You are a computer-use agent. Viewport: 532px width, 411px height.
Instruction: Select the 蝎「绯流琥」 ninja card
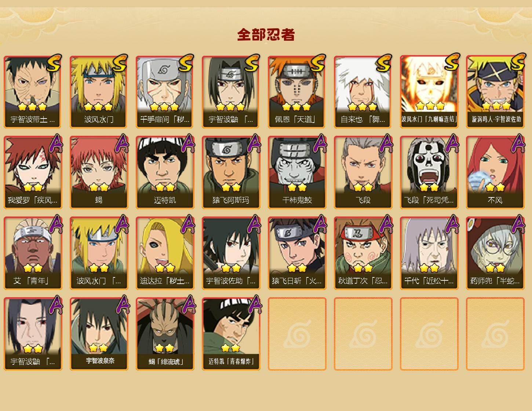click(165, 334)
